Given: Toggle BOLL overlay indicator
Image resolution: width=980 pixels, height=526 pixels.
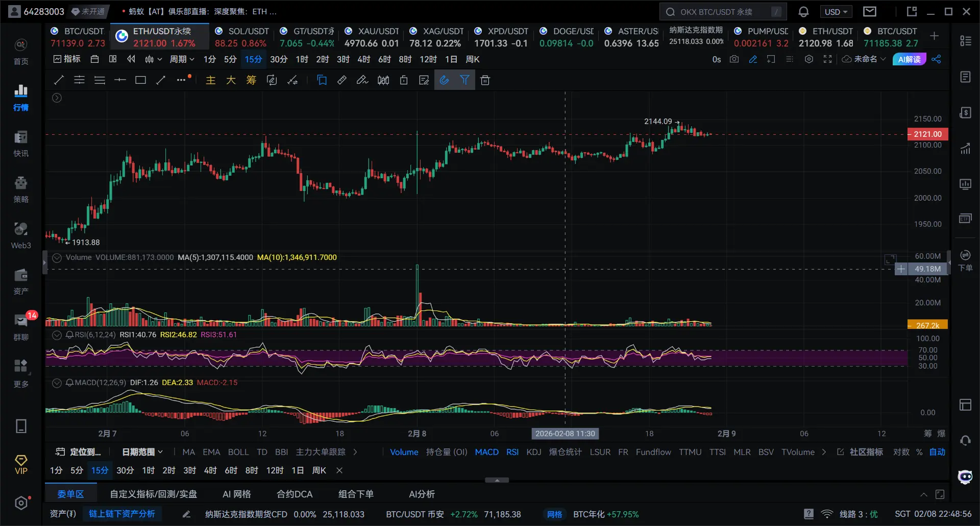Looking at the screenshot, I should (238, 452).
